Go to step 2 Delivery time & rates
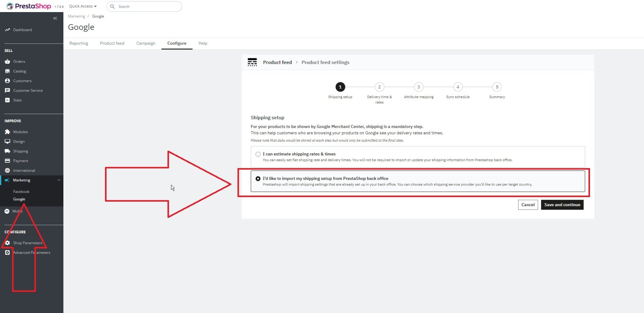Viewport: 644px width, 313px height. [x=379, y=87]
